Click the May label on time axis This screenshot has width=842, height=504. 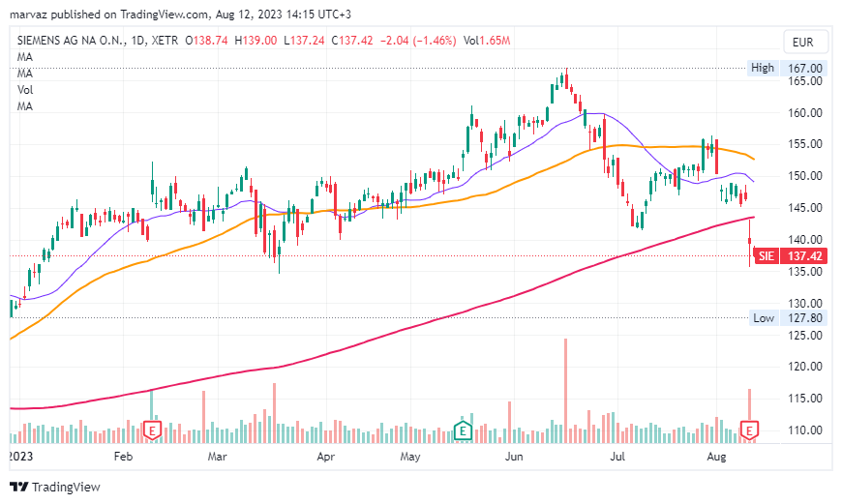(x=409, y=457)
